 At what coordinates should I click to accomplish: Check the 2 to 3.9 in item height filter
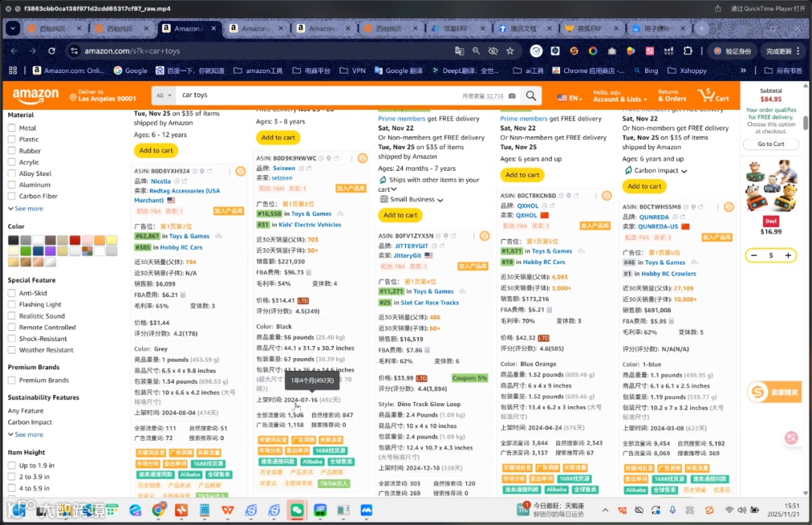coord(11,477)
